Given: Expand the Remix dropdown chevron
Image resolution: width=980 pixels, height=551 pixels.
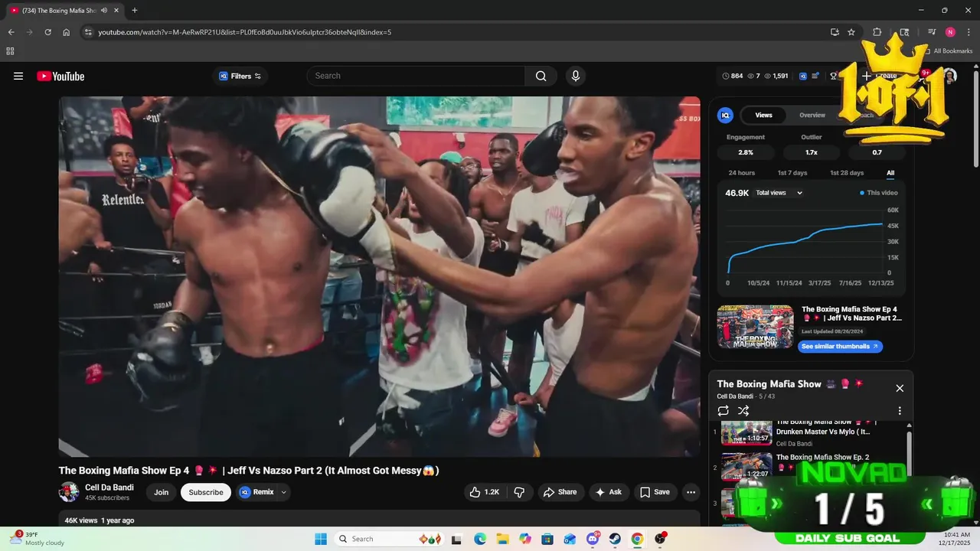Looking at the screenshot, I should pos(284,492).
